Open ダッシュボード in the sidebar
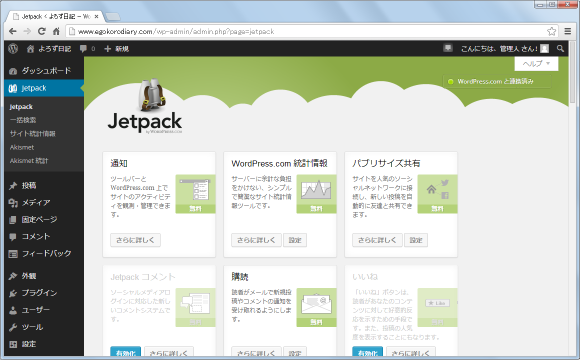Screen dimensions: 580x360 pos(44,71)
